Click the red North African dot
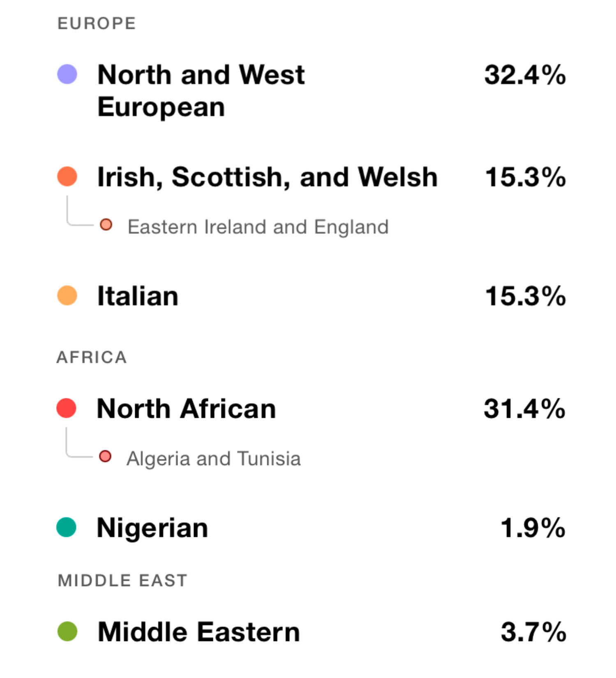 [x=66, y=408]
